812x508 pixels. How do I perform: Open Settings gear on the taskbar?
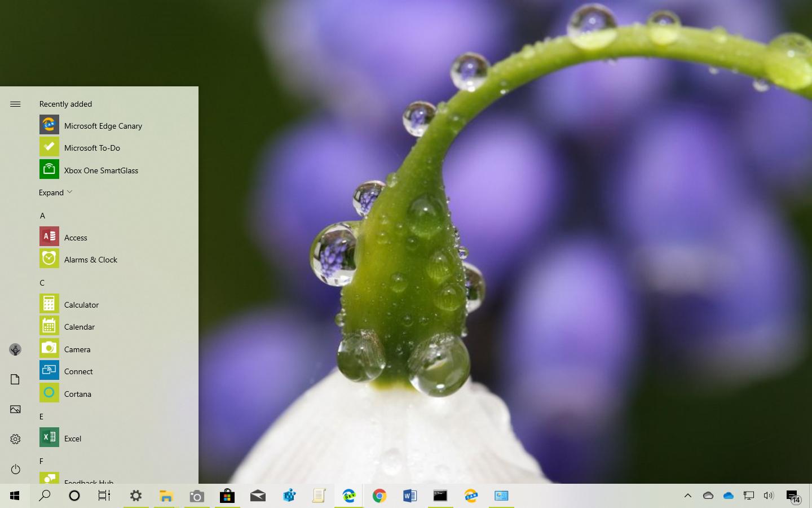[136, 496]
